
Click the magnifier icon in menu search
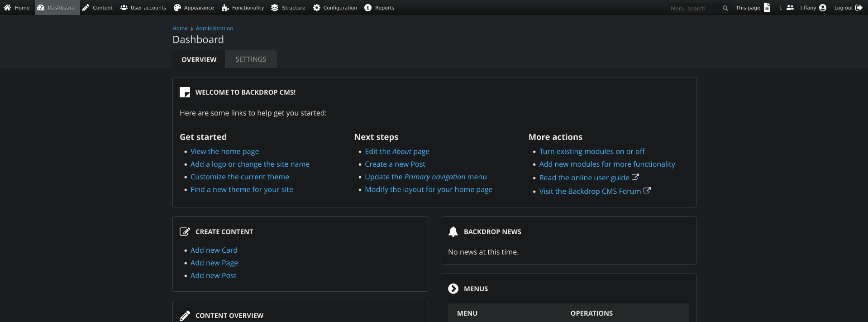coord(725,8)
